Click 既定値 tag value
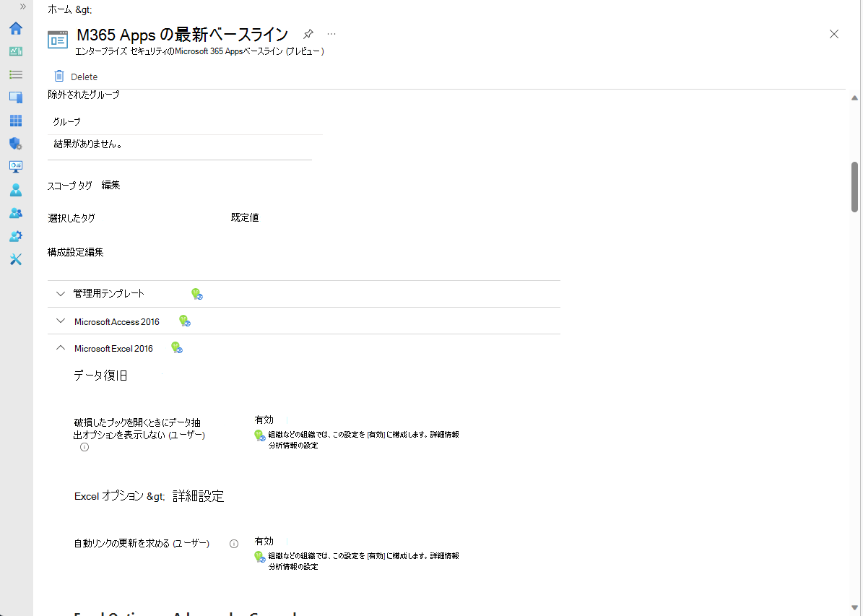 pyautogui.click(x=245, y=218)
